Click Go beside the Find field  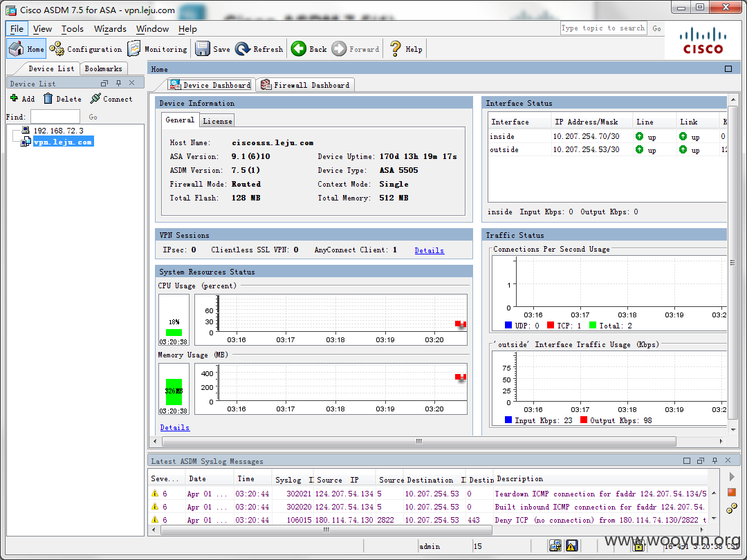tap(93, 117)
